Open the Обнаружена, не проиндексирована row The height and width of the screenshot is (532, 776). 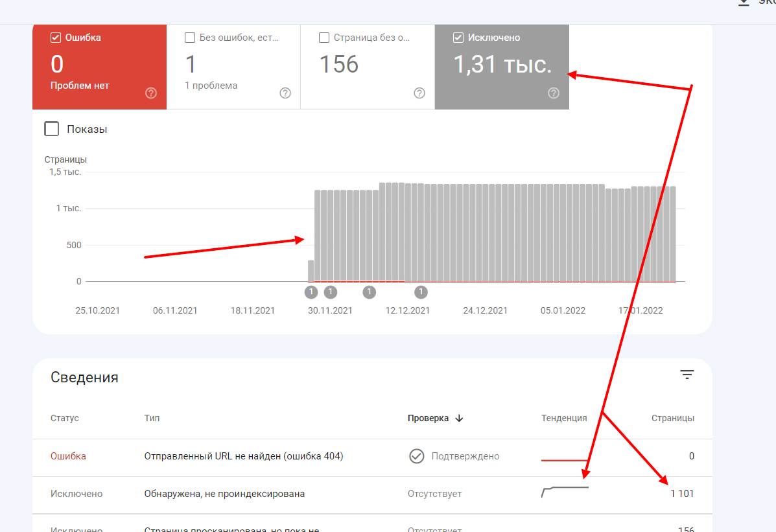click(x=224, y=494)
